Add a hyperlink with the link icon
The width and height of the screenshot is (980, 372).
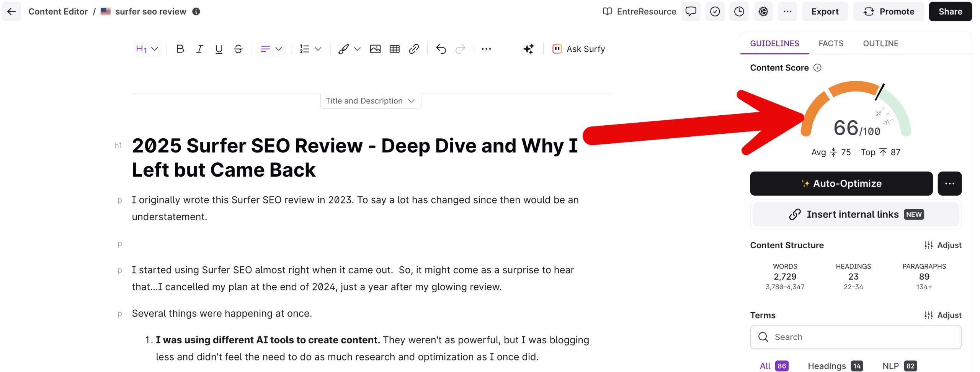[414, 49]
